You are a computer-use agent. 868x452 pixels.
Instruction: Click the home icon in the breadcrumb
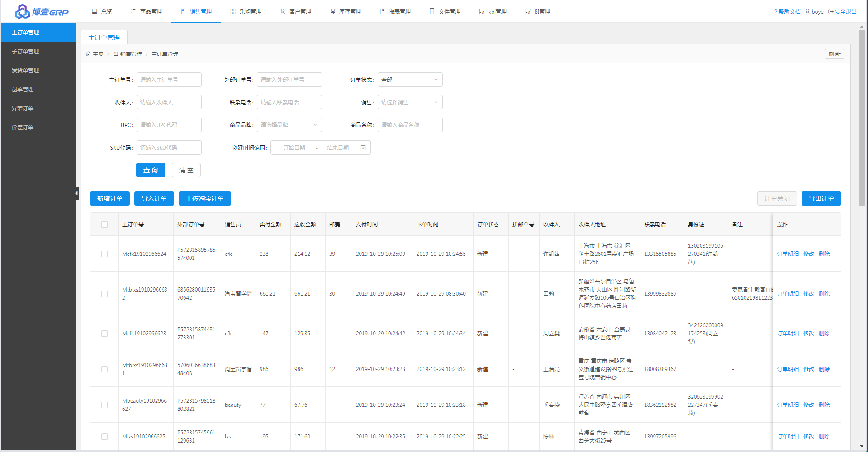pos(88,54)
